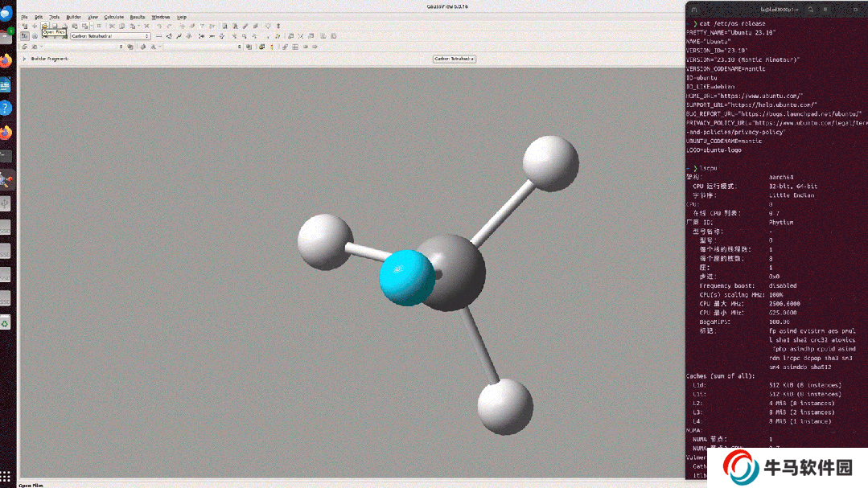Open the Calculate menu

coord(113,16)
